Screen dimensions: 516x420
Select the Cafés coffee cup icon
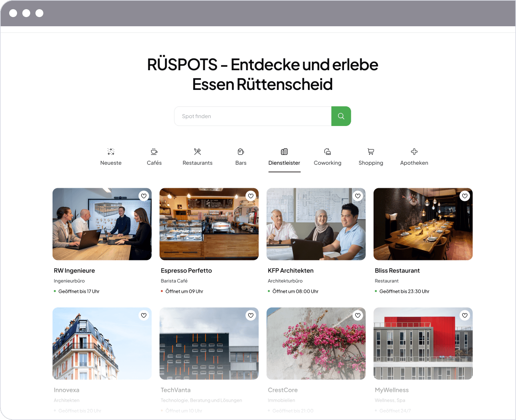(x=154, y=152)
